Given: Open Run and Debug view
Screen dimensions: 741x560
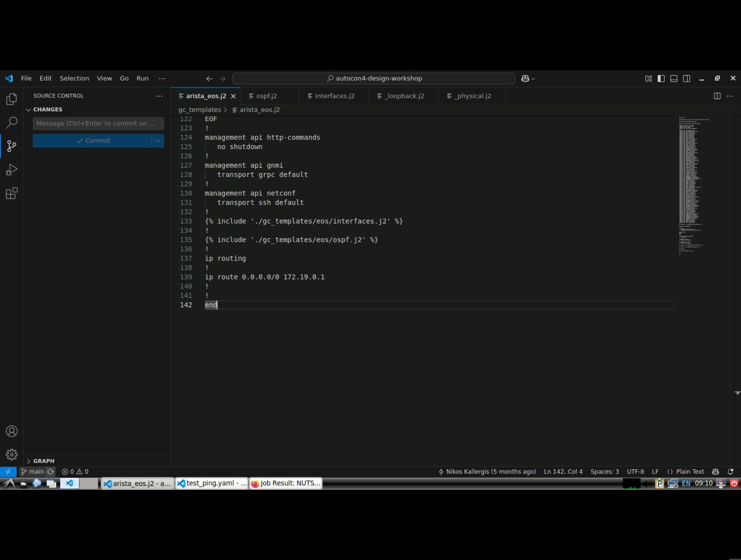Looking at the screenshot, I should 11,170.
